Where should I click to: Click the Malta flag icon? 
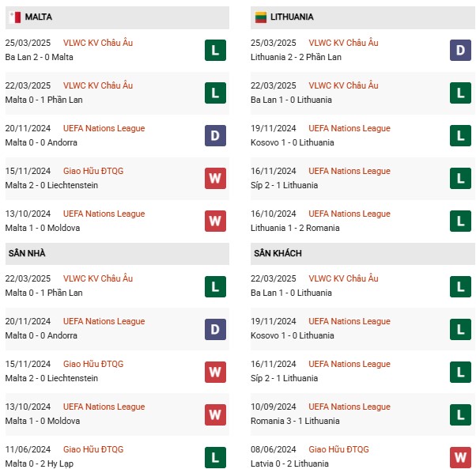pyautogui.click(x=14, y=17)
